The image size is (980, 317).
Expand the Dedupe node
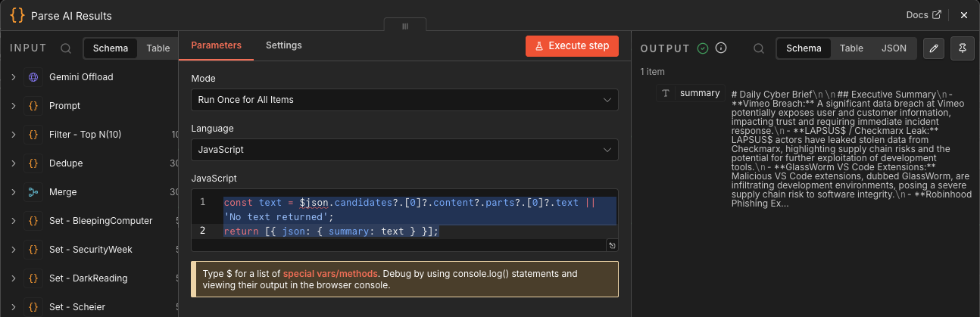click(13, 163)
